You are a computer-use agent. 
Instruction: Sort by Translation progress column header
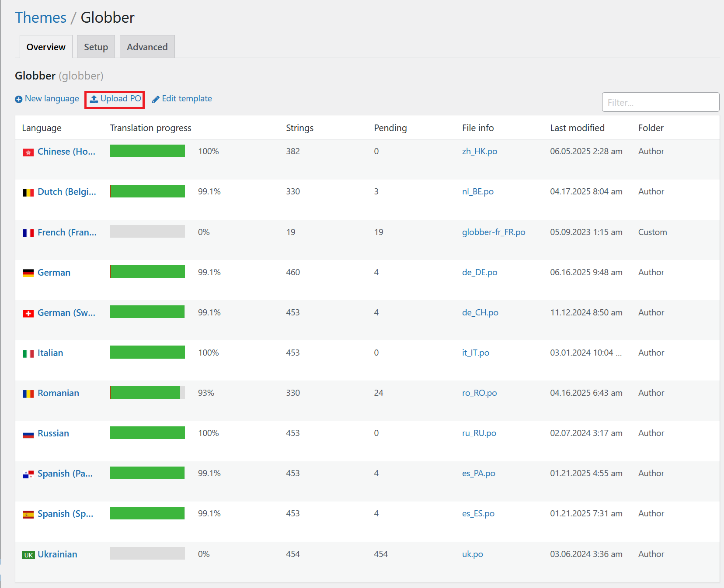(x=150, y=128)
